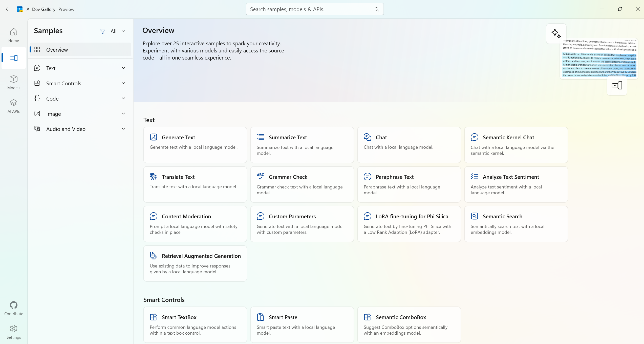The width and height of the screenshot is (644, 344).
Task: Click the sparkle icon in the banner
Action: click(556, 34)
